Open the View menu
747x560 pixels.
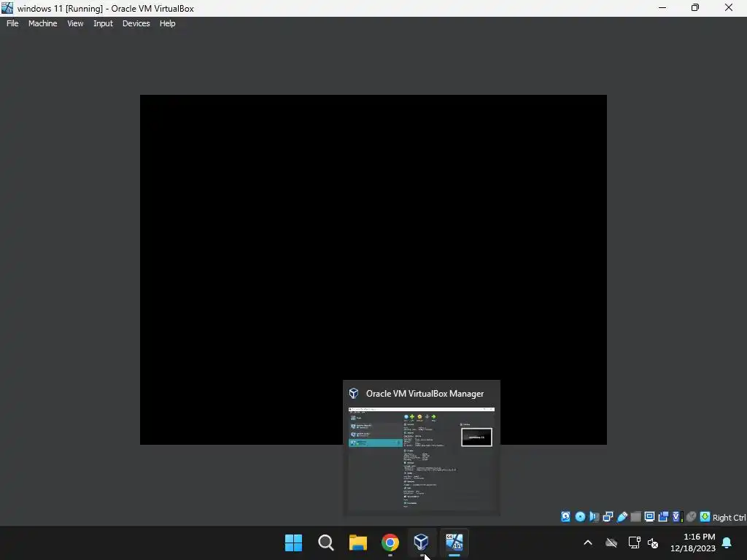pos(75,23)
